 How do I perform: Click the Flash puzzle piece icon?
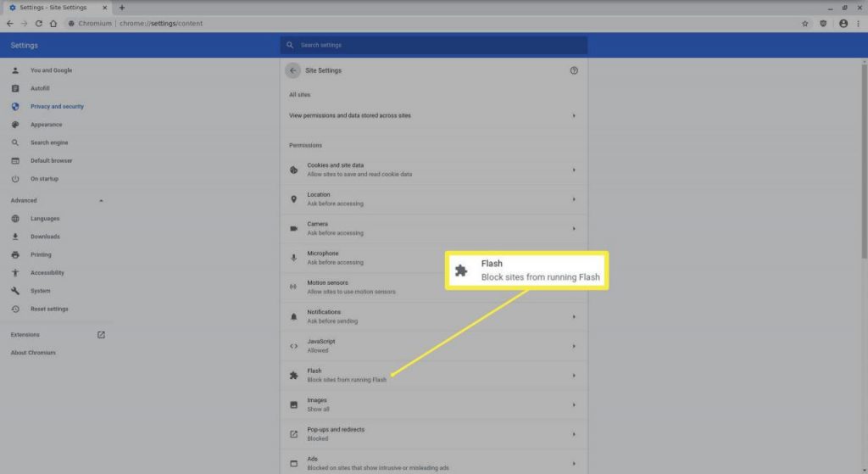coord(293,376)
